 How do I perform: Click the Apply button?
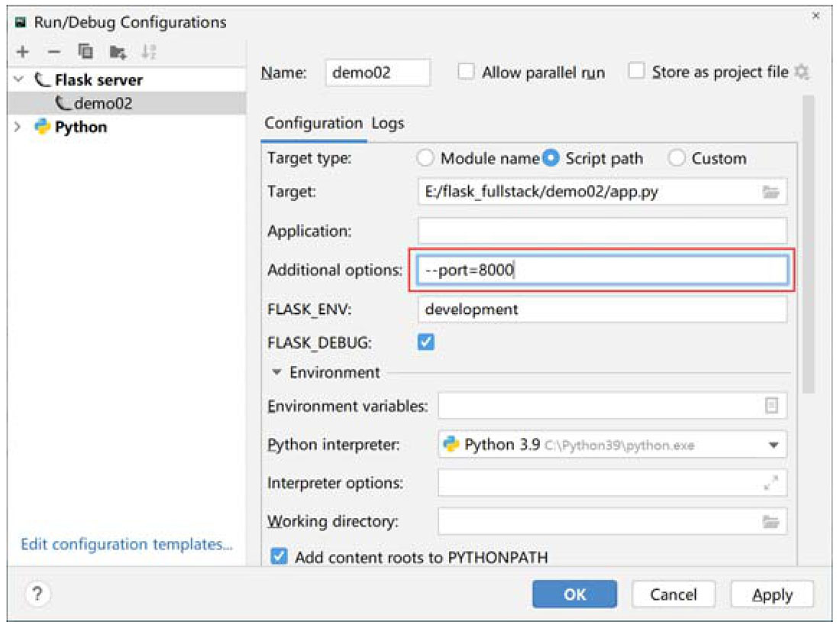tap(771, 595)
